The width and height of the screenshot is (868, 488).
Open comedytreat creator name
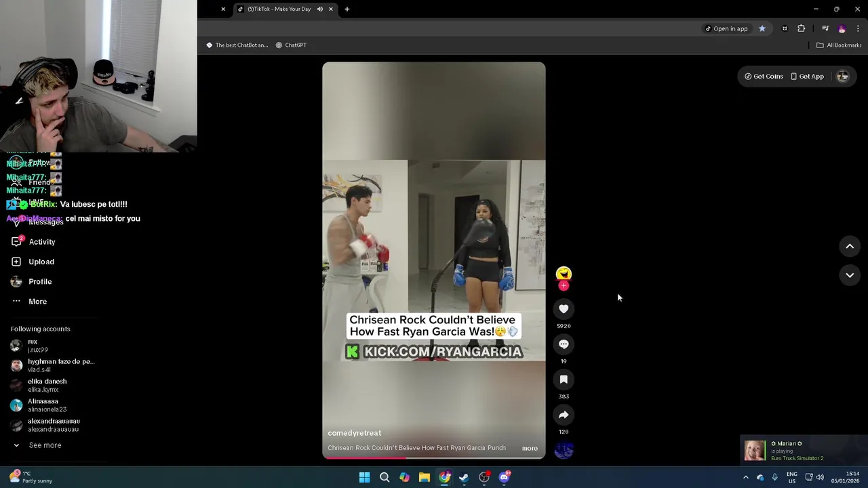[354, 433]
